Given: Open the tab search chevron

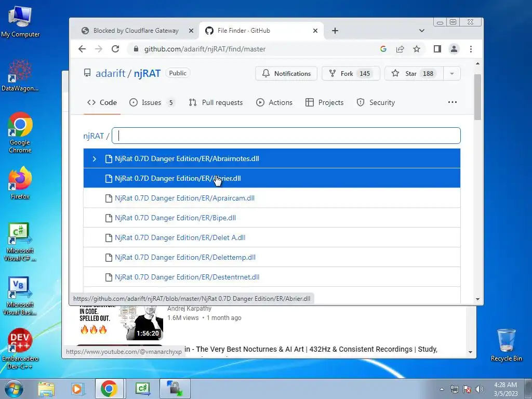Looking at the screenshot, I should pyautogui.click(x=422, y=31).
